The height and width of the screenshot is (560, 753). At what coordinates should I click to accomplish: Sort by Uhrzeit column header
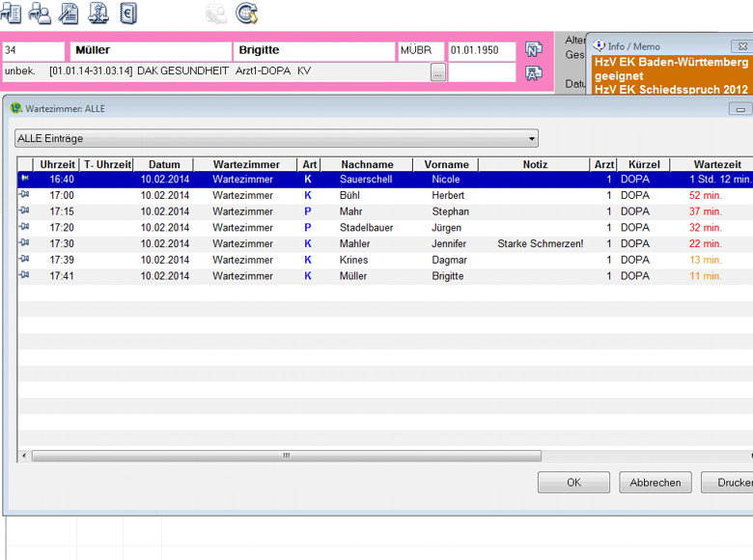coord(58,165)
